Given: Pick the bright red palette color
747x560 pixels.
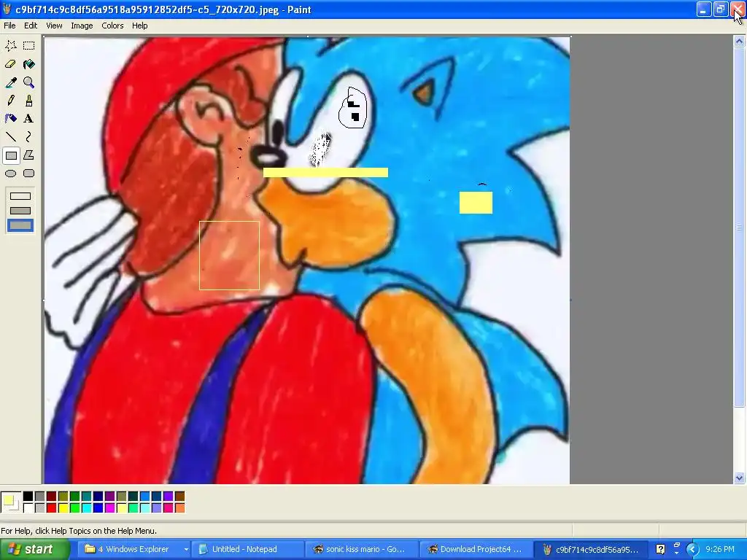Looking at the screenshot, I should (52, 508).
